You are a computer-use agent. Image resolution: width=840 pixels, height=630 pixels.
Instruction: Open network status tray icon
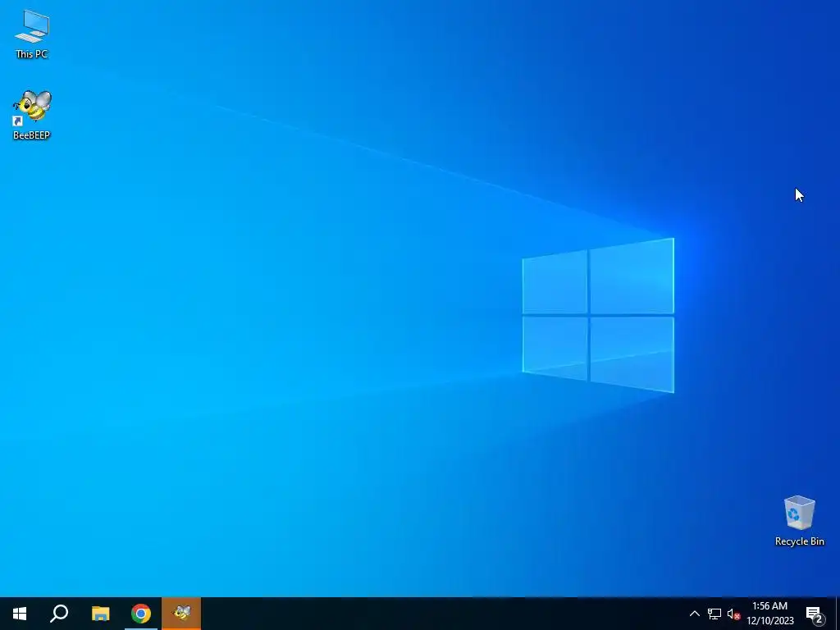coord(714,614)
